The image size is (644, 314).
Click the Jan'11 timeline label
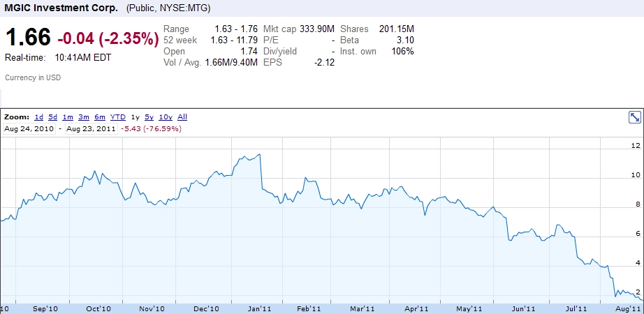coord(261,308)
